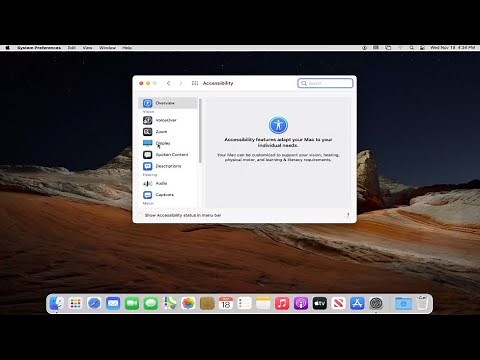Image resolution: width=480 pixels, height=360 pixels.
Task: Open the Apple menu
Action: coord(7,48)
